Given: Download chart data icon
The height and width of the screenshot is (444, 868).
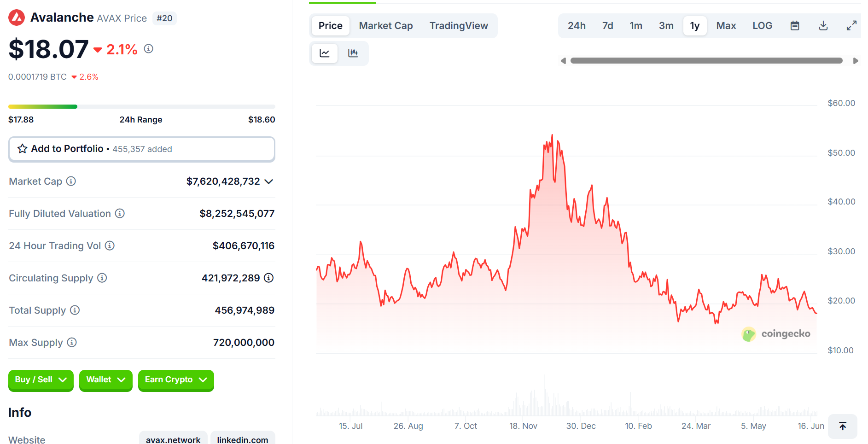Looking at the screenshot, I should pos(823,26).
